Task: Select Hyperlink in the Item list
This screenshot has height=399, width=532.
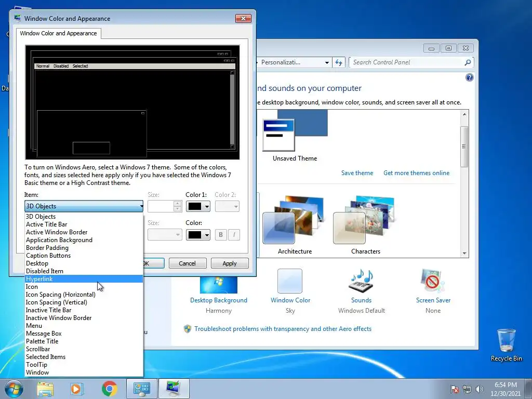Action: click(x=84, y=279)
